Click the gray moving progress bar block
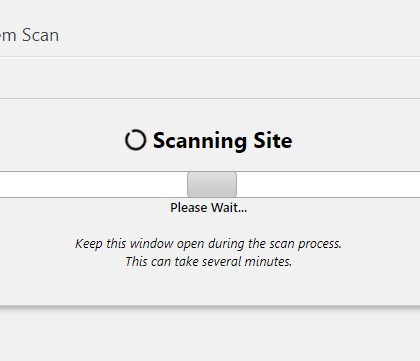The width and height of the screenshot is (420, 361). coord(212,185)
